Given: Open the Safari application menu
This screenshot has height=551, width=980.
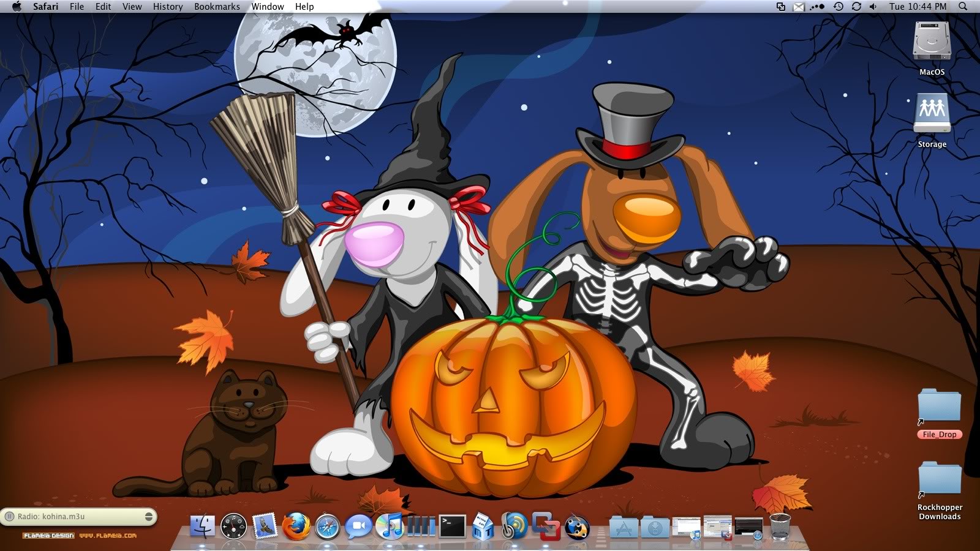Looking at the screenshot, I should click(x=46, y=6).
